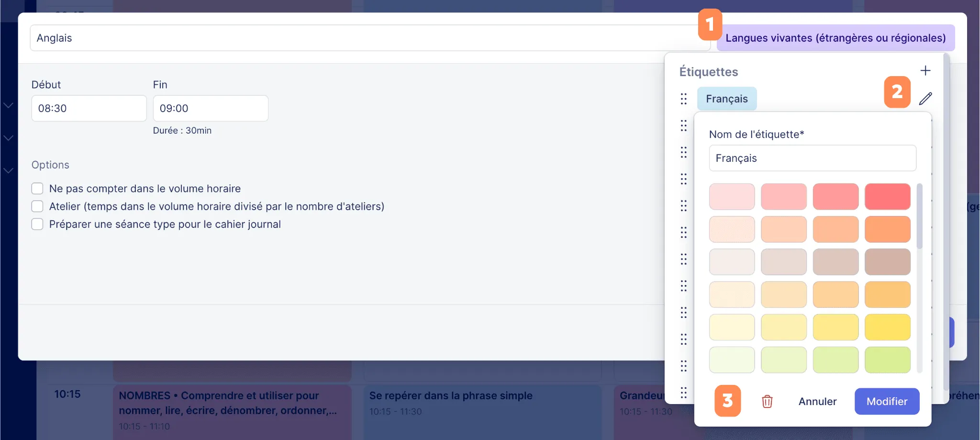Click the third drag handle in the Étiquettes list
This screenshot has height=440, width=980.
tap(684, 152)
